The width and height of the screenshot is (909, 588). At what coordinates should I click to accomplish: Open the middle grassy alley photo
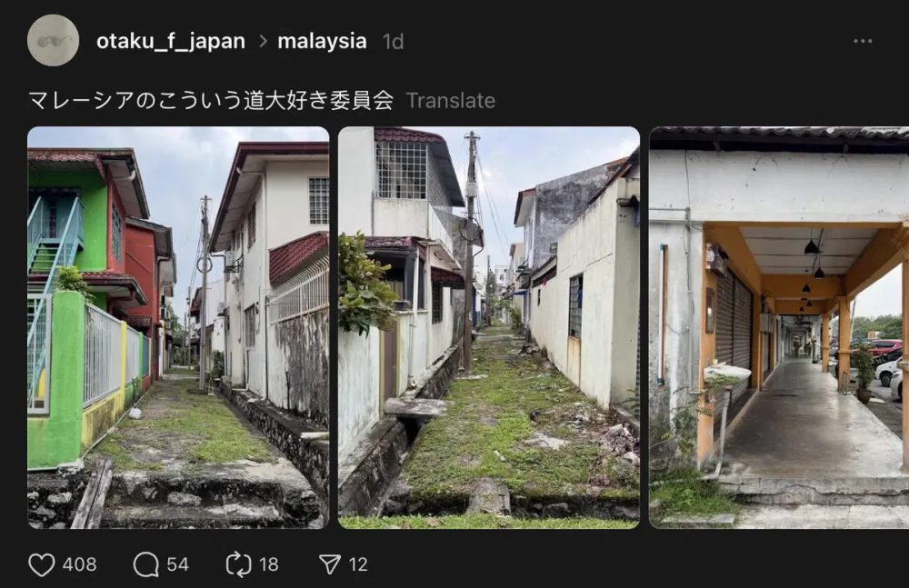[x=489, y=328]
